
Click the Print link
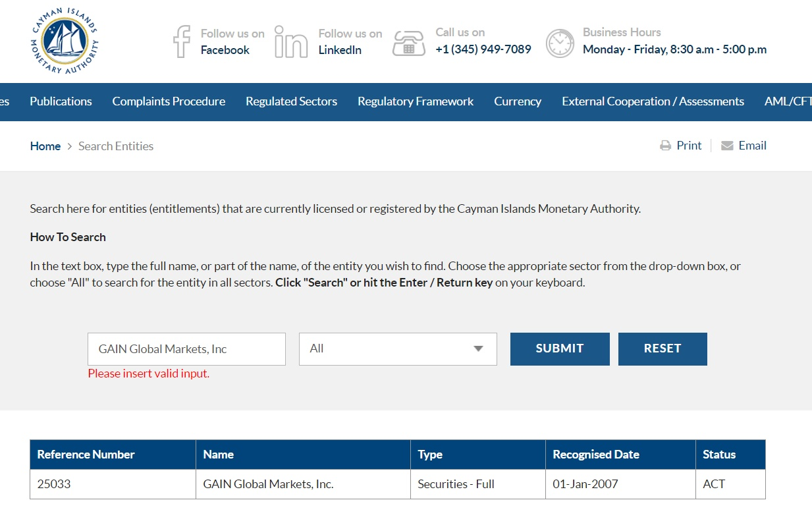click(689, 146)
